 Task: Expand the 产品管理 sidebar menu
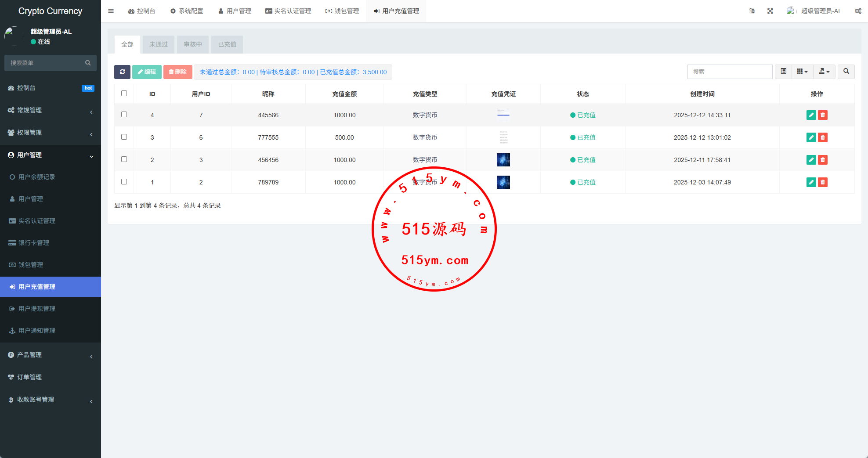(x=51, y=355)
